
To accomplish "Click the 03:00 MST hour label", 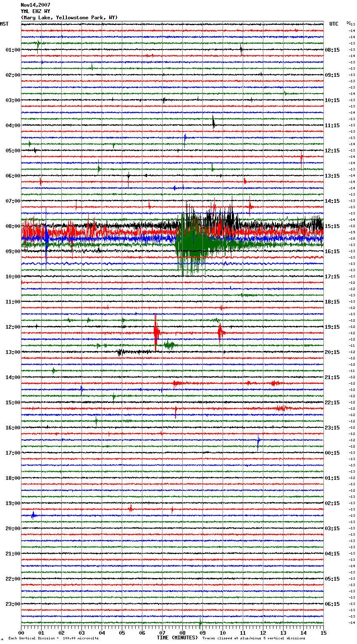I will 13,100.
